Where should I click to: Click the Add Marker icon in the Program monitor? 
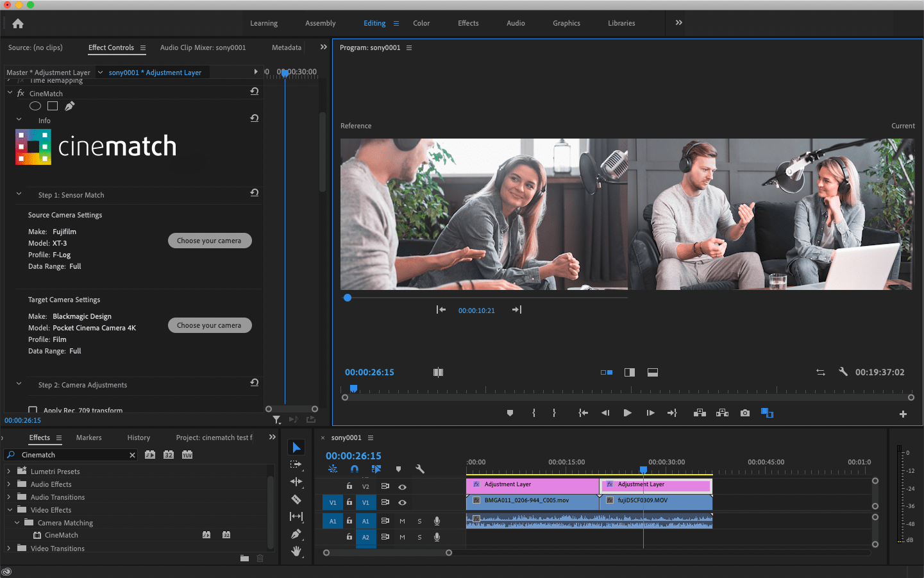tap(510, 412)
